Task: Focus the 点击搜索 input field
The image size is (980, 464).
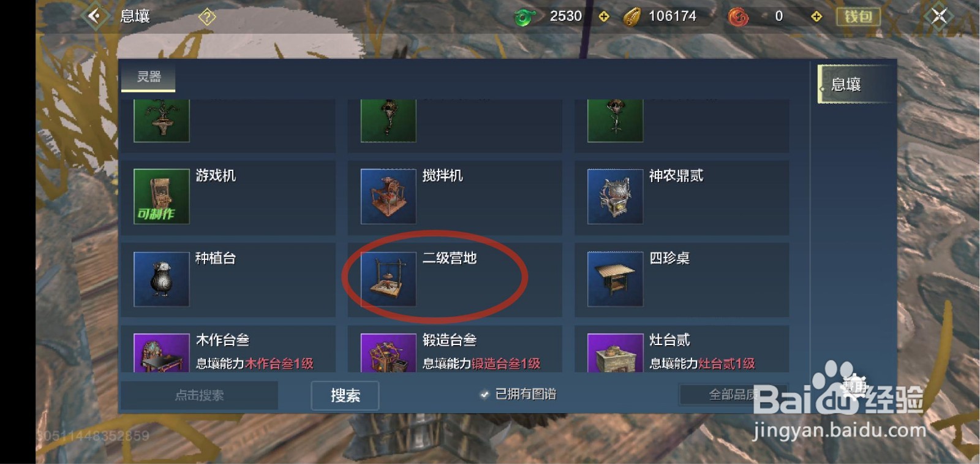Action: coord(200,395)
